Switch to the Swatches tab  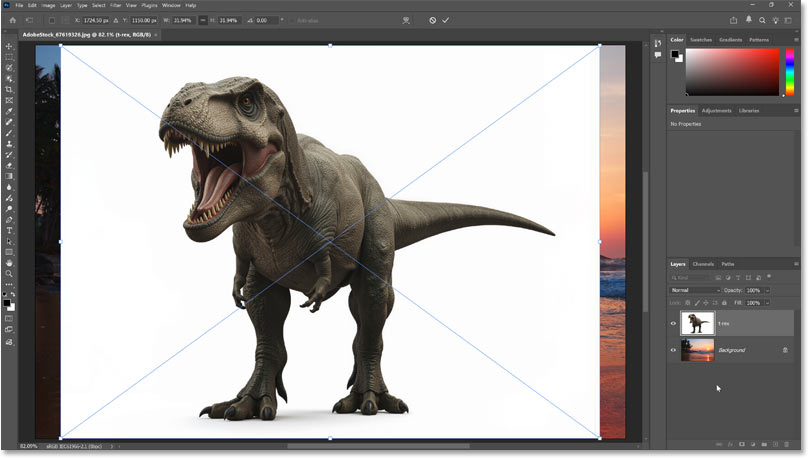[x=702, y=39]
